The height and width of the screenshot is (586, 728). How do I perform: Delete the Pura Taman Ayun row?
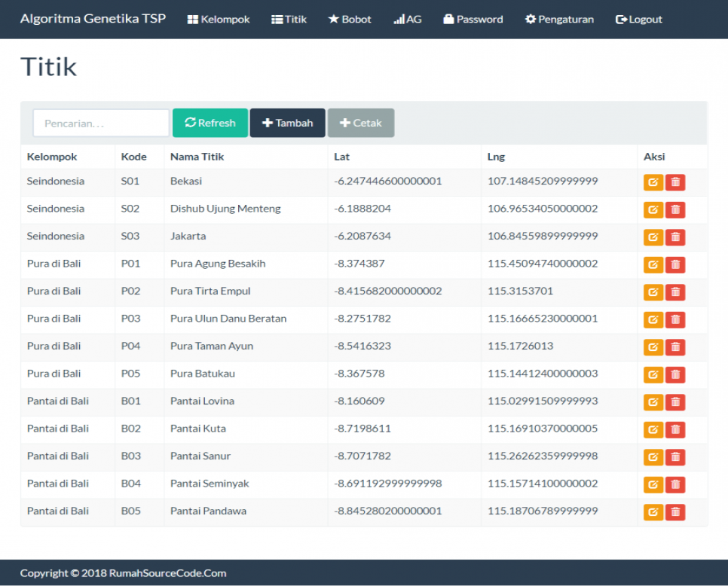[675, 347]
